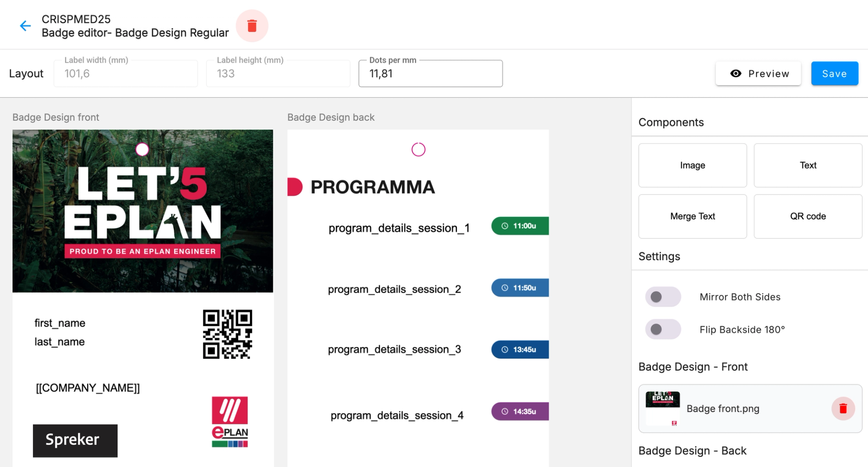Add a Text component
The width and height of the screenshot is (868, 467).
pos(808,165)
